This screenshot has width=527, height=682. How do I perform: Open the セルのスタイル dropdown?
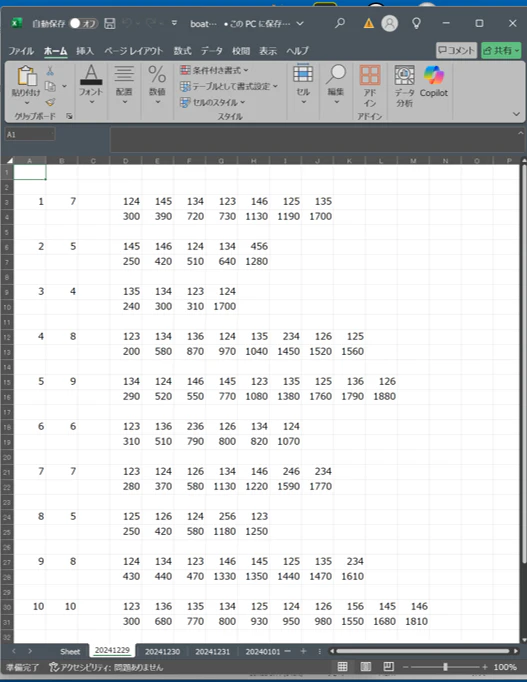pos(213,102)
